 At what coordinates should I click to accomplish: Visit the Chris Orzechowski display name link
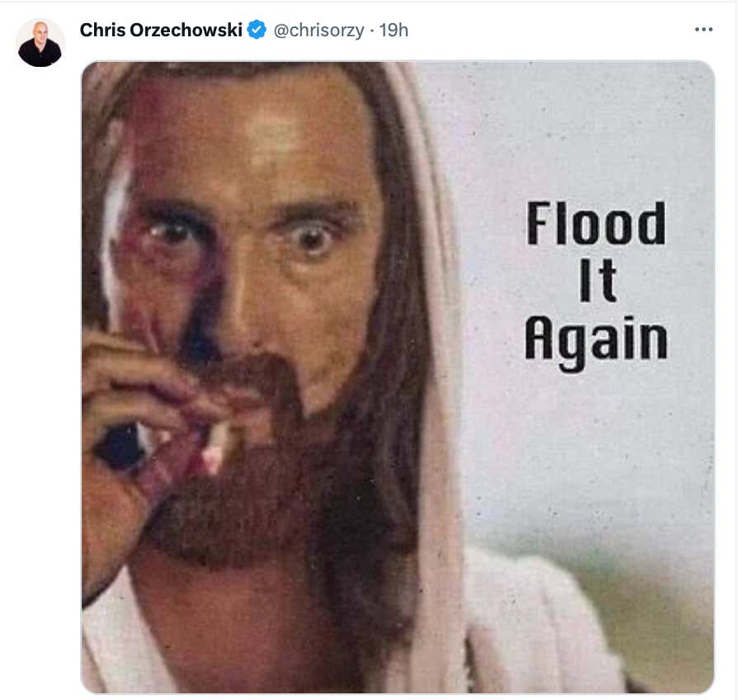pos(161,30)
